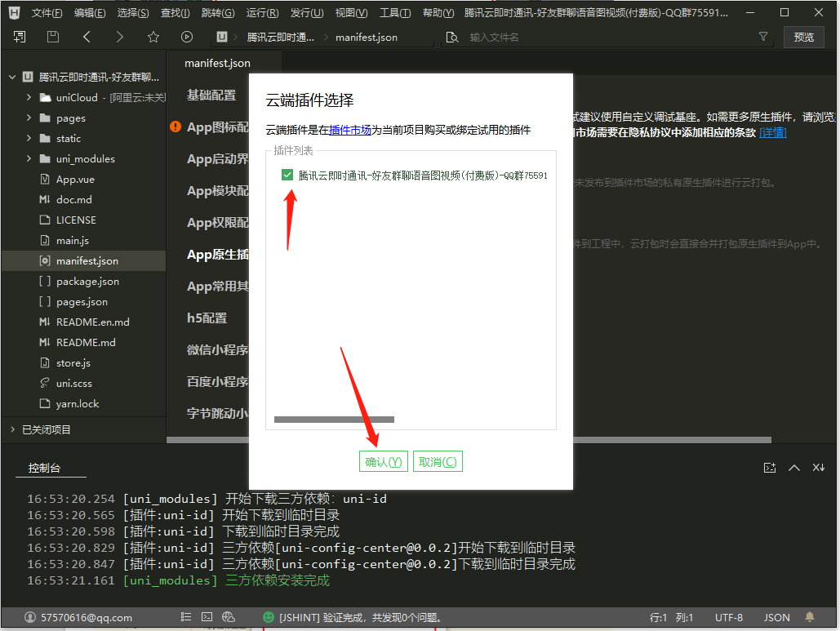Switch to the 控制台 tab

point(44,468)
